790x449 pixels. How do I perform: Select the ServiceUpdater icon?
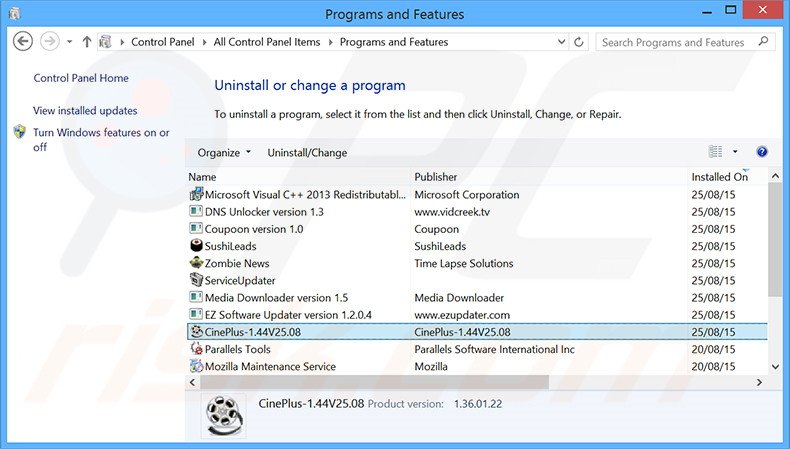coord(196,280)
